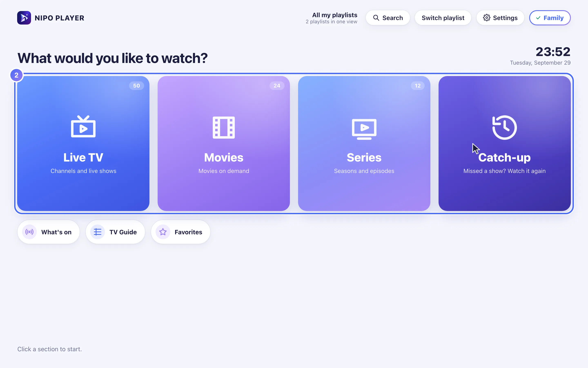This screenshot has height=368, width=588.
Task: Click the Live TV television icon
Action: 83,127
